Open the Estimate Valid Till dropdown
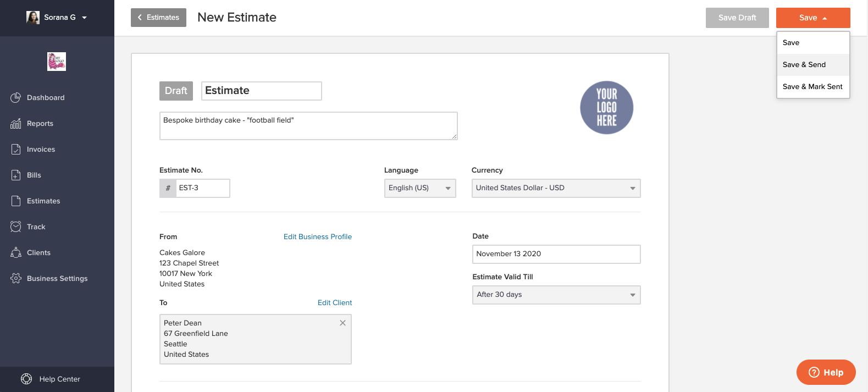This screenshot has height=392, width=868. point(556,295)
